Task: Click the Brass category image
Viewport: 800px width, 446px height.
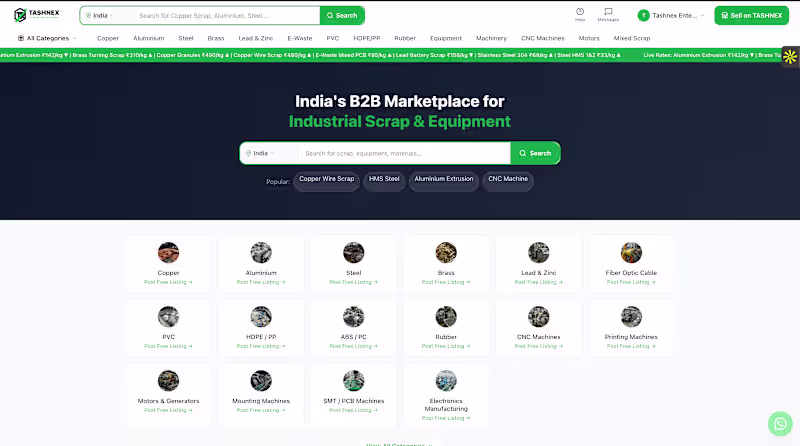Action: pyautogui.click(x=446, y=253)
